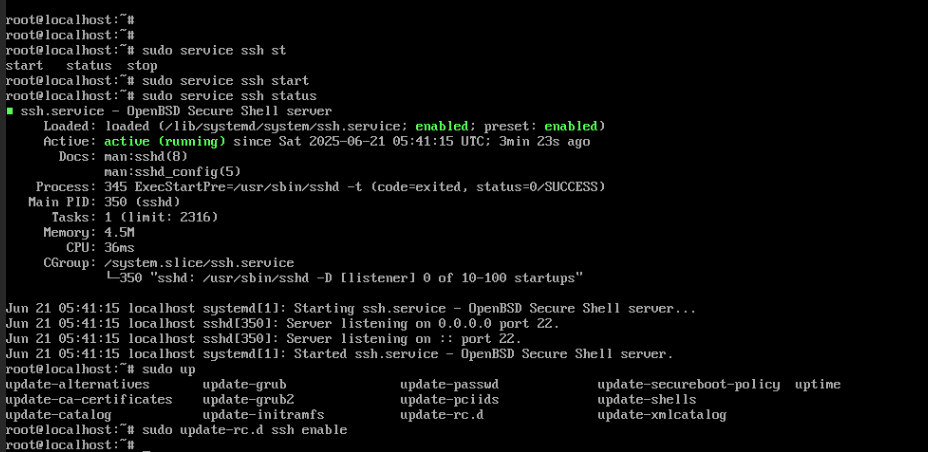928x452 pixels.
Task: Click the 'man:sshd(8)' docs reference
Action: pos(146,156)
